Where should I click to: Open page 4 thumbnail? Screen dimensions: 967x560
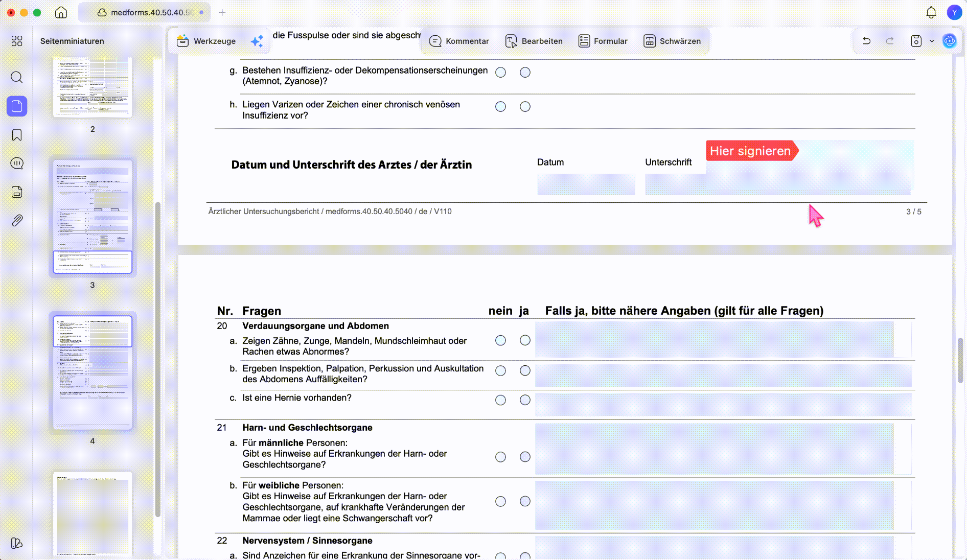coord(93,372)
